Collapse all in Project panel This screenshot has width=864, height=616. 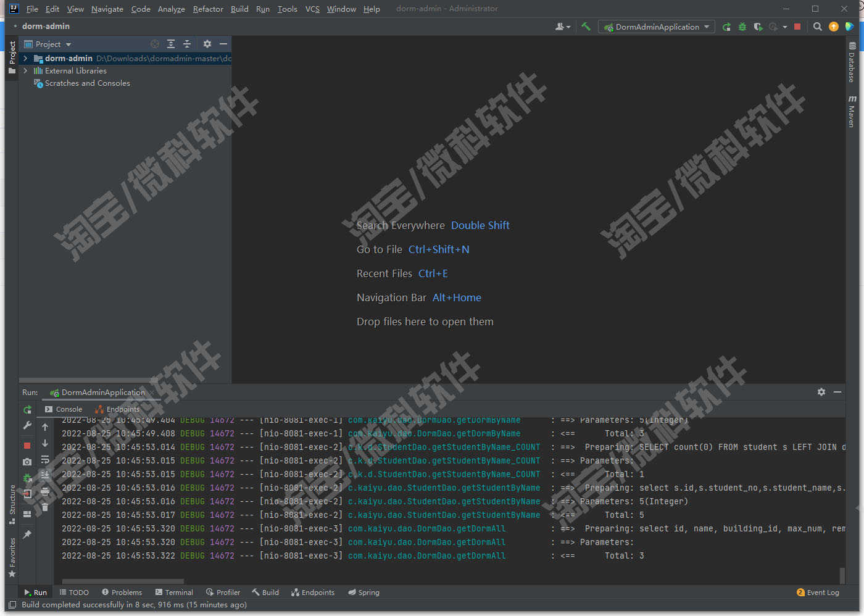(x=187, y=44)
